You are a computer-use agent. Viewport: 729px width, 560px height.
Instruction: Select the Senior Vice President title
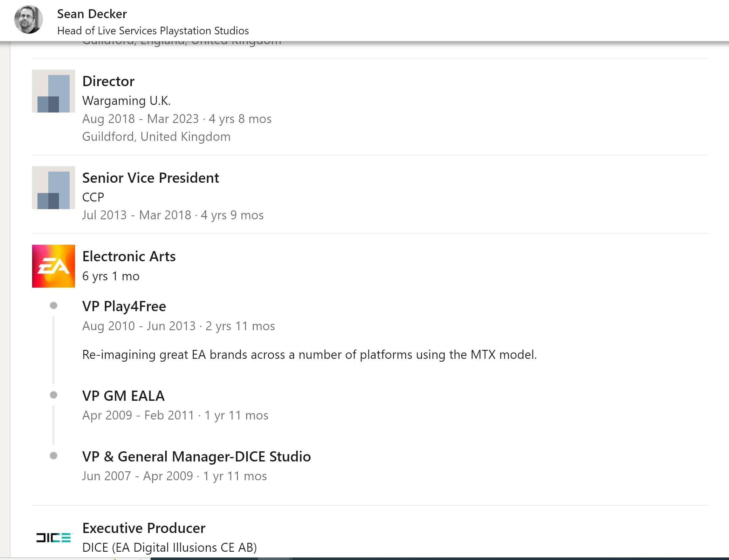(151, 178)
